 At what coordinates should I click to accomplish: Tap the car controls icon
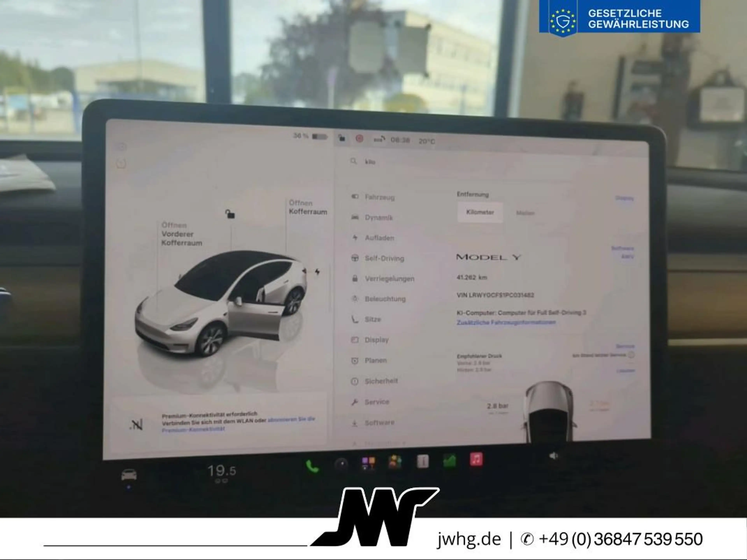(x=129, y=475)
